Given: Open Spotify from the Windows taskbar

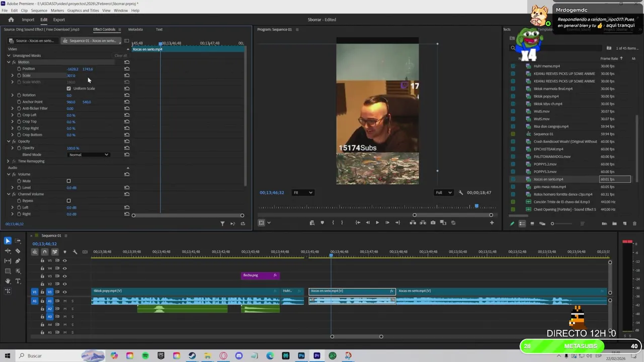Looking at the screenshot, I should point(145,356).
